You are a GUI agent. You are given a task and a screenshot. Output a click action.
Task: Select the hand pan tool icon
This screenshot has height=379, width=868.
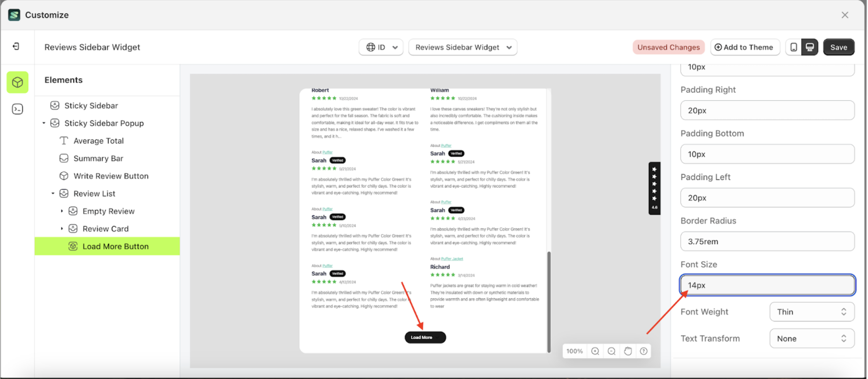click(x=627, y=351)
